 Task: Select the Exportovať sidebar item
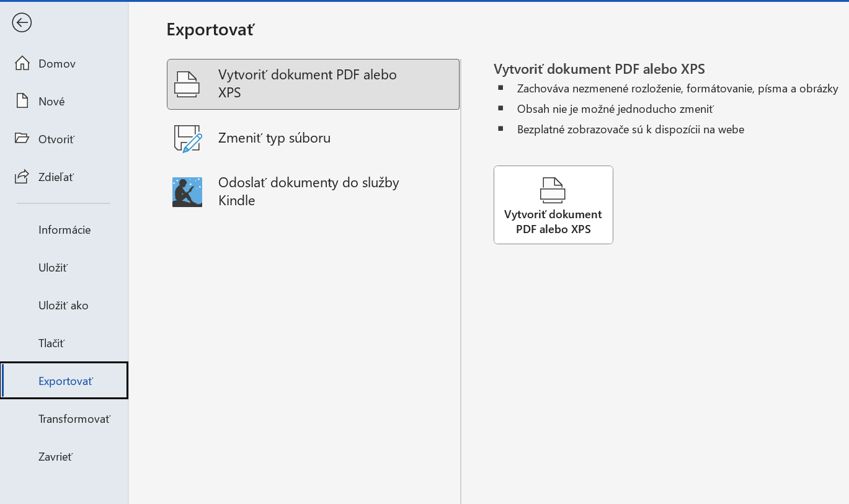coord(65,381)
